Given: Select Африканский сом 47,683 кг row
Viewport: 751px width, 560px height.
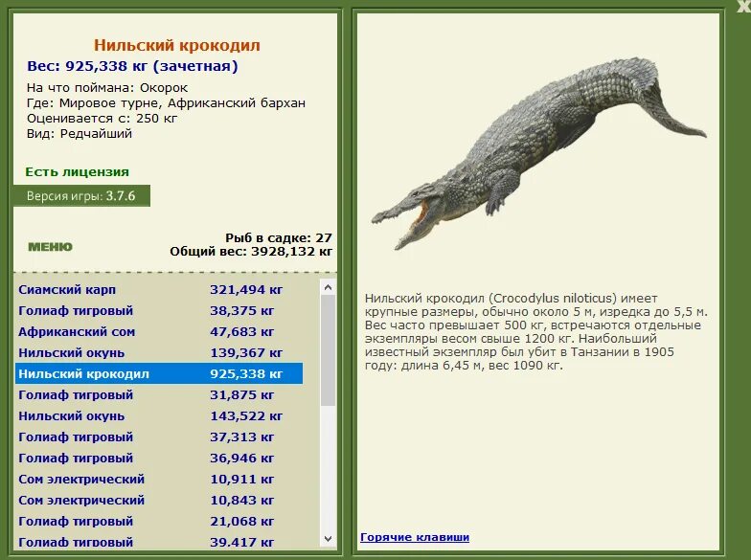Looking at the screenshot, I should (x=159, y=331).
